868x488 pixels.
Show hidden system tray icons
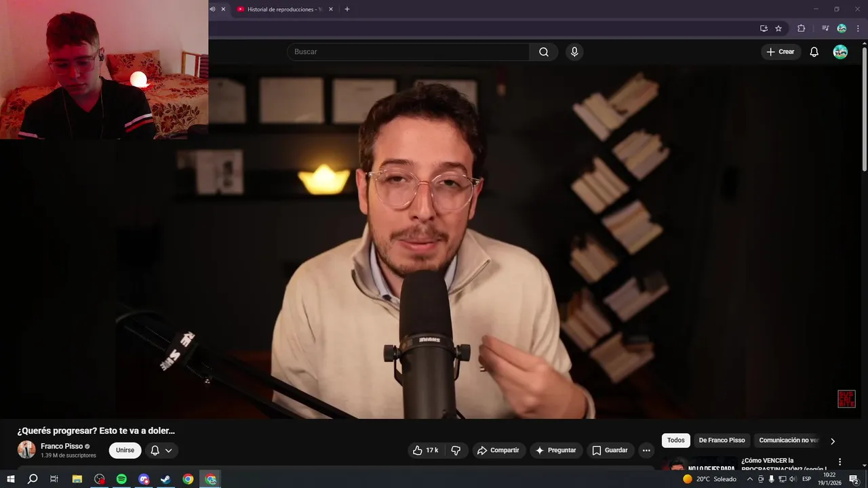pos(749,479)
